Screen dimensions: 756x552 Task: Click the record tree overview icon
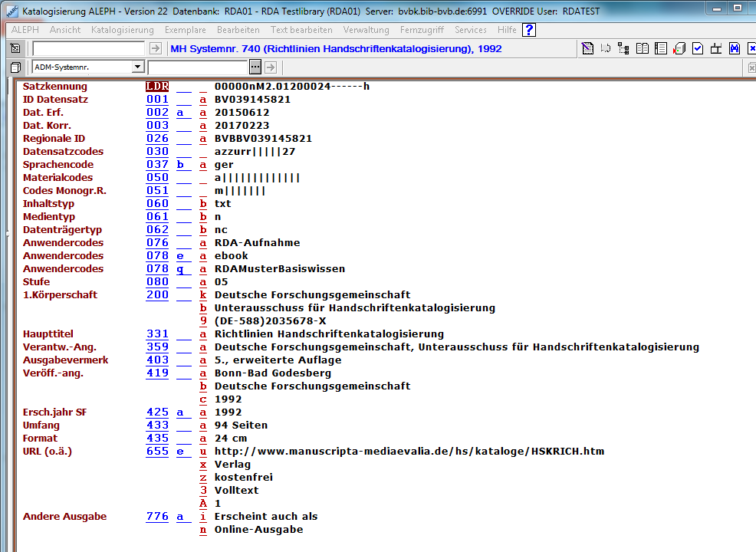pos(623,49)
